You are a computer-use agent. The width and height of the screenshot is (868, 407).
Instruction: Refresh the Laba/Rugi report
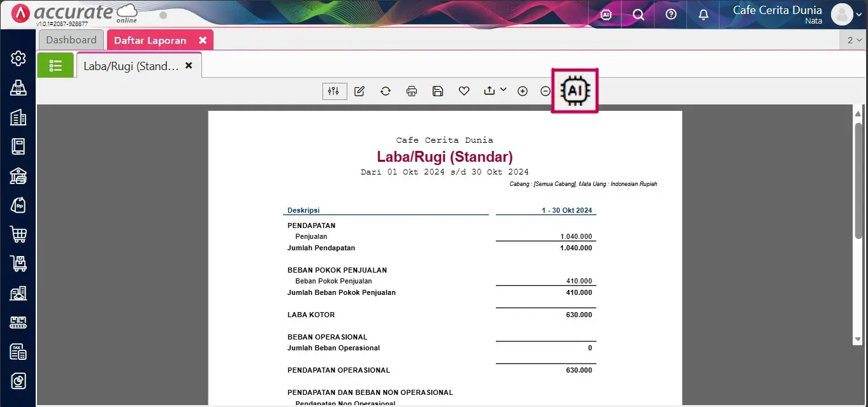point(386,91)
